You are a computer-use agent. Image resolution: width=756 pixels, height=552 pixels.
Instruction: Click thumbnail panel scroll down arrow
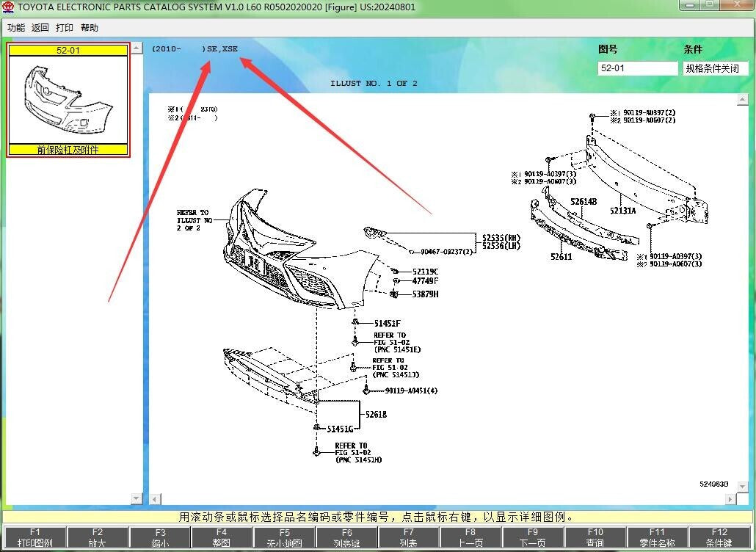pos(137,498)
